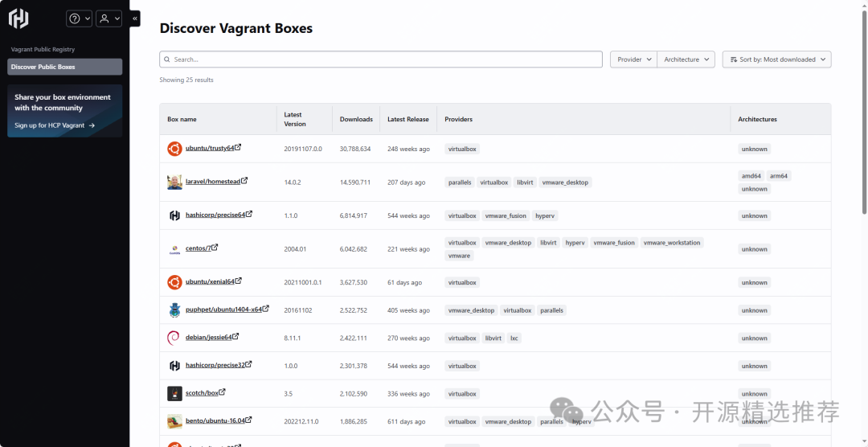Click the hyperv tag in hashicorp/precise64 row
The image size is (868, 447).
545,215
